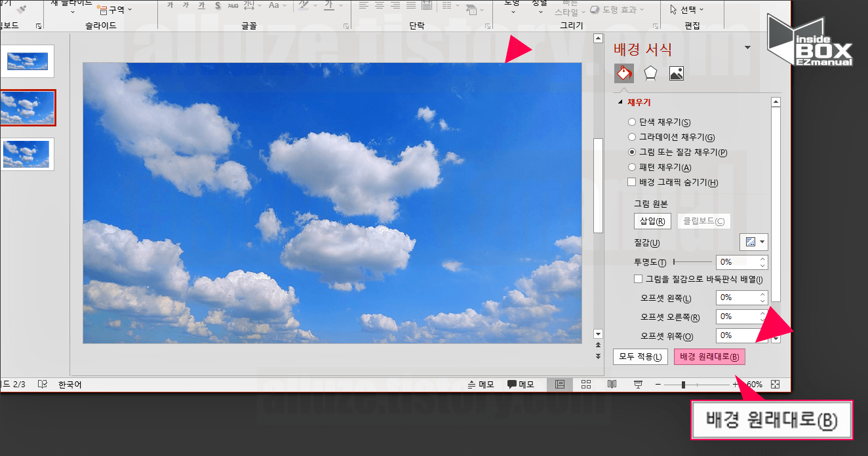This screenshot has width=868, height=456.
Task: Click slide area scrollbar up arrow
Action: 597,39
